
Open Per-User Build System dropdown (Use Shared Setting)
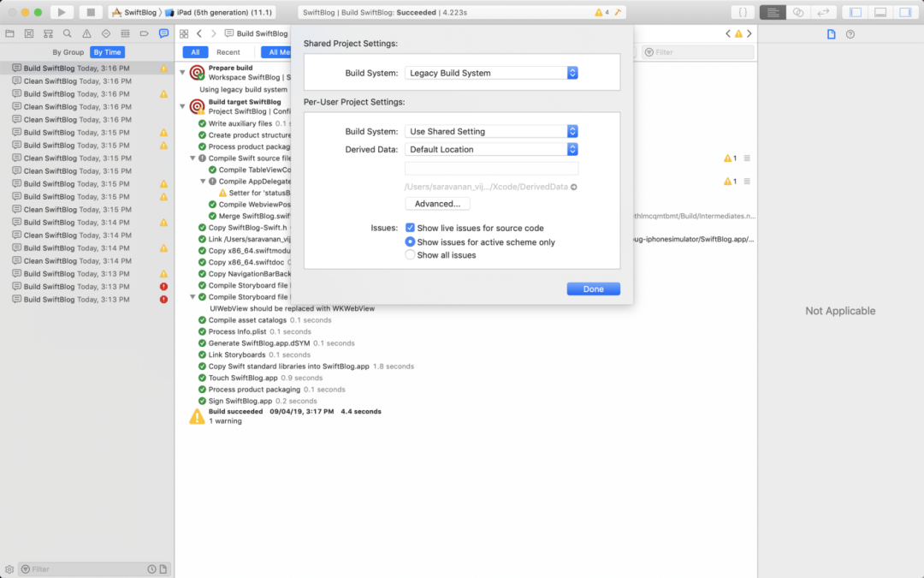(x=491, y=132)
